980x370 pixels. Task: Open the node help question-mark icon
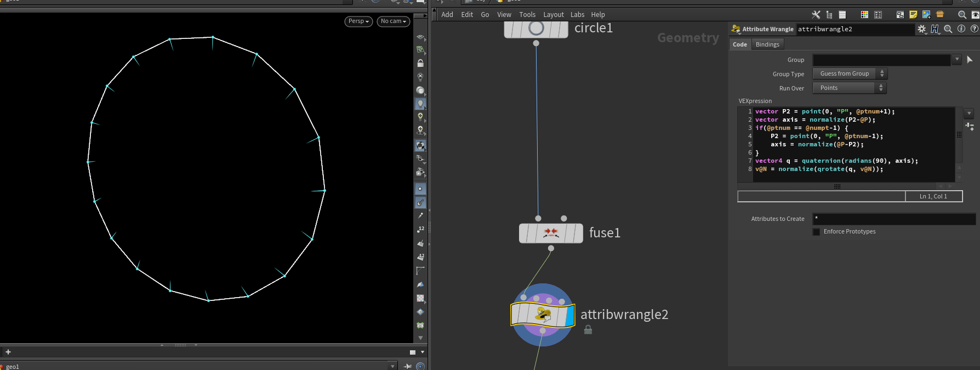975,29
